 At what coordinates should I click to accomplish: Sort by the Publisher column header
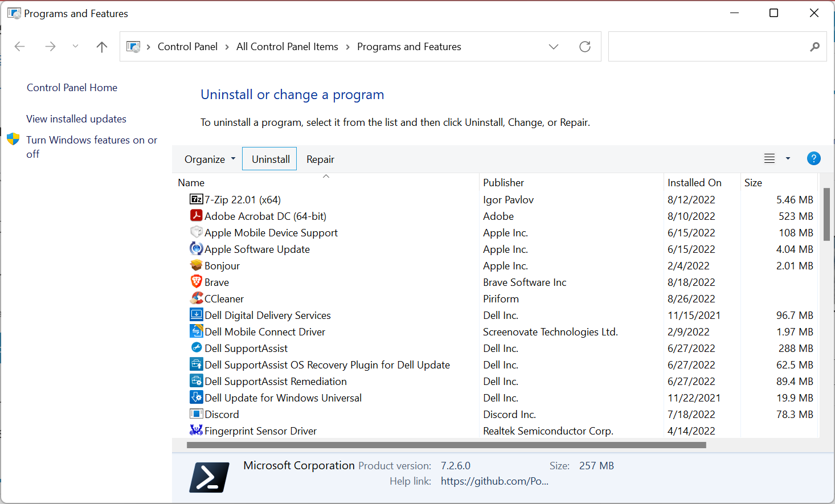click(571, 182)
